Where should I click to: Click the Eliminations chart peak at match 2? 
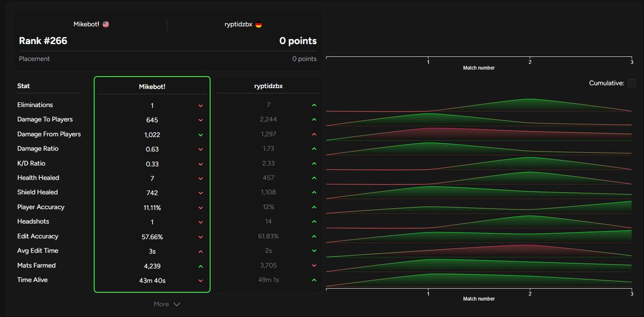coord(530,99)
